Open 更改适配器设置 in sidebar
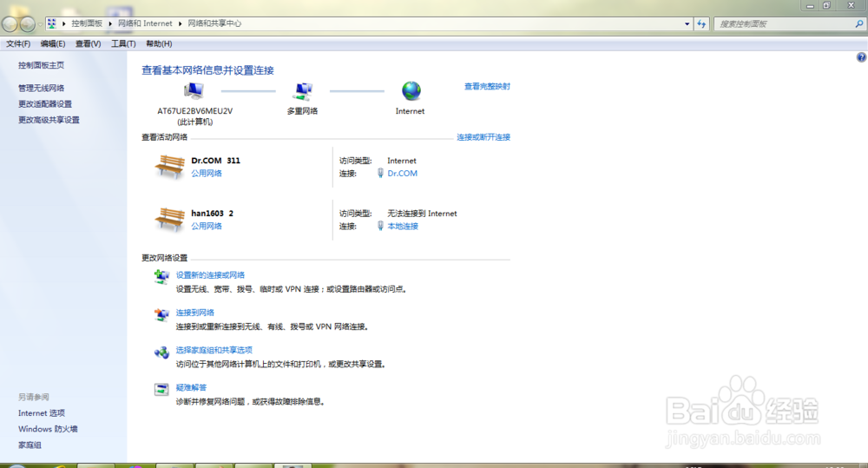 [45, 104]
